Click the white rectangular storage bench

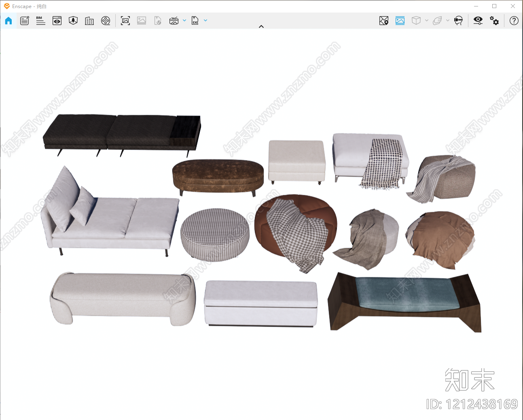pyautogui.click(x=260, y=303)
